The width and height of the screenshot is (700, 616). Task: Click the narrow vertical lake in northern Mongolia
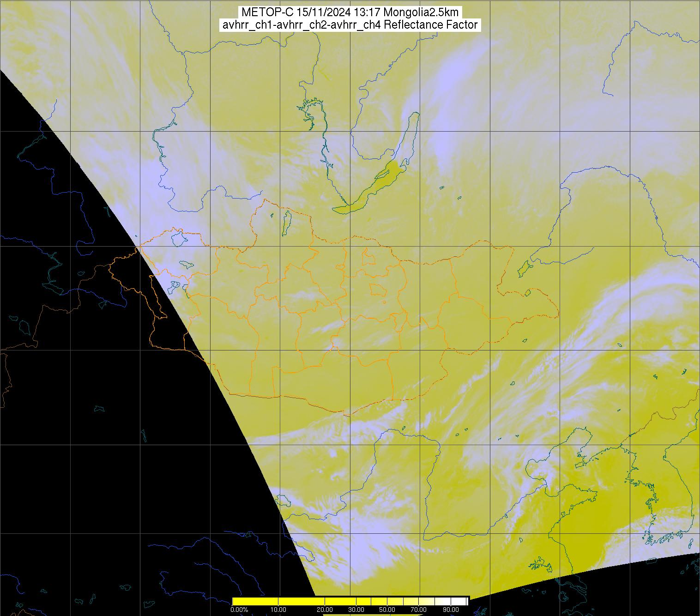287,220
